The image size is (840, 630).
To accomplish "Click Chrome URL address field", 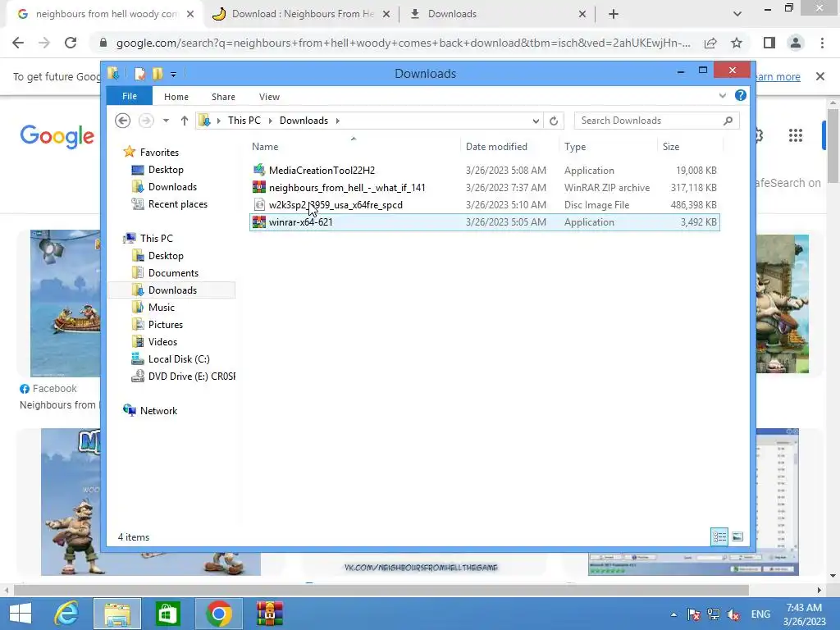I will tap(403, 43).
